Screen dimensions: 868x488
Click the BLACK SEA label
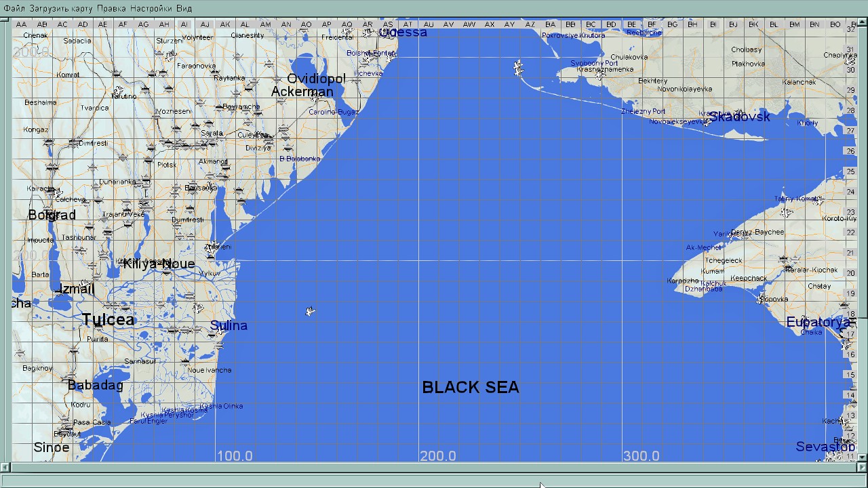coord(471,387)
